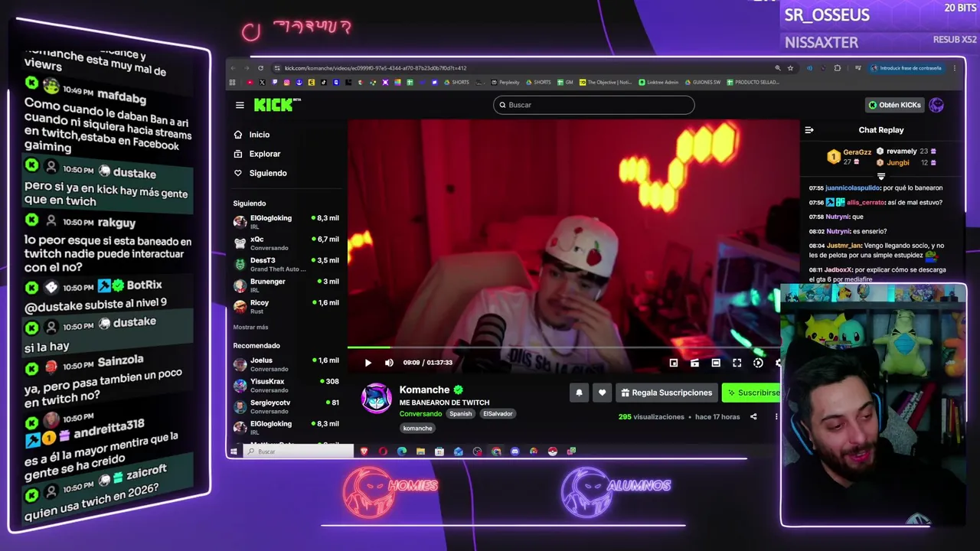Click juannicolaspulido username in chat replay
Viewport: 980px width, 551px height.
(x=852, y=188)
